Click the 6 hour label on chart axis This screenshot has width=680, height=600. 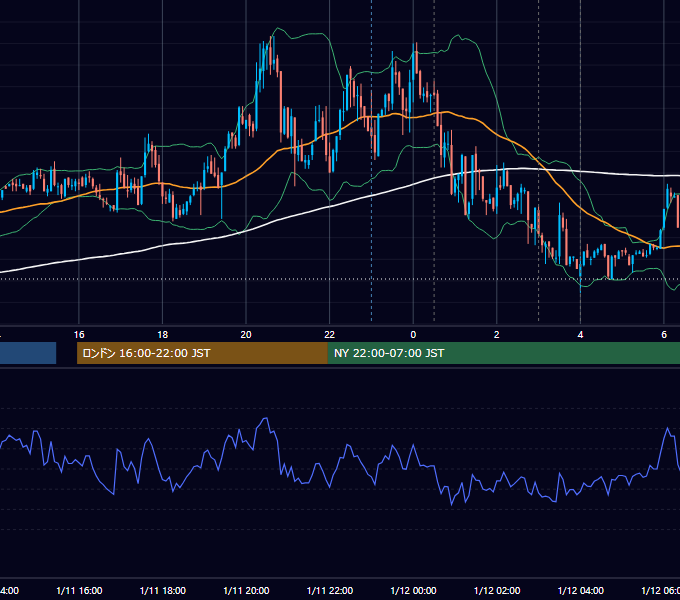pos(664,335)
